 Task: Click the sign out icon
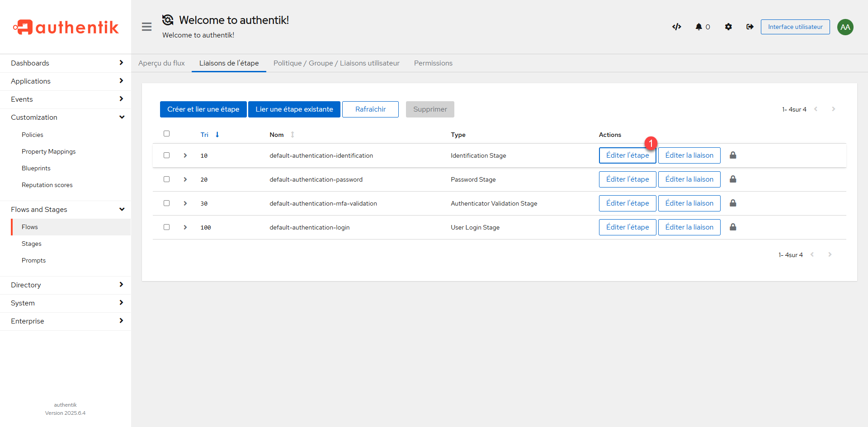[x=750, y=27]
